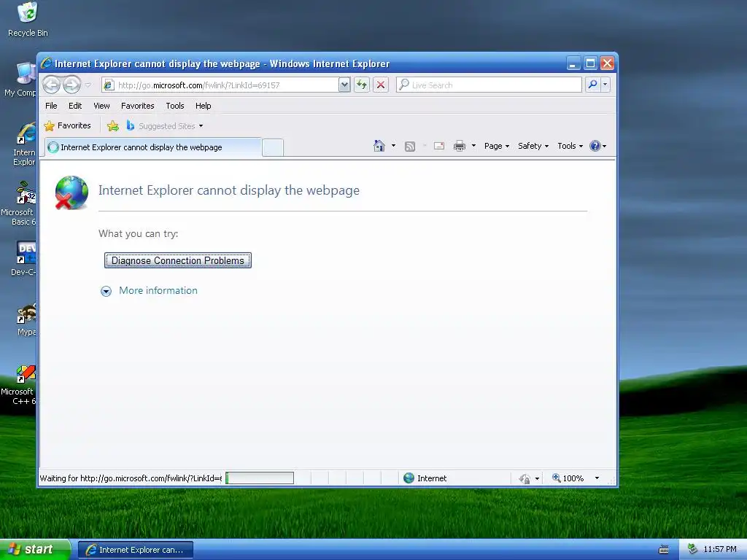
Task: Click the 'Waiting for http://go.microsoft.com' status text
Action: (131, 478)
